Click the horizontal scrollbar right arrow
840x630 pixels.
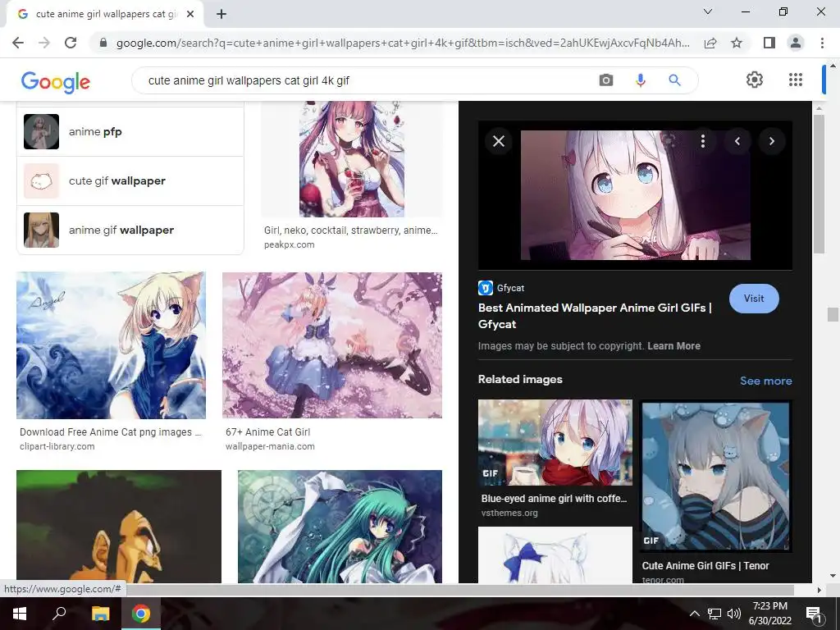819,590
